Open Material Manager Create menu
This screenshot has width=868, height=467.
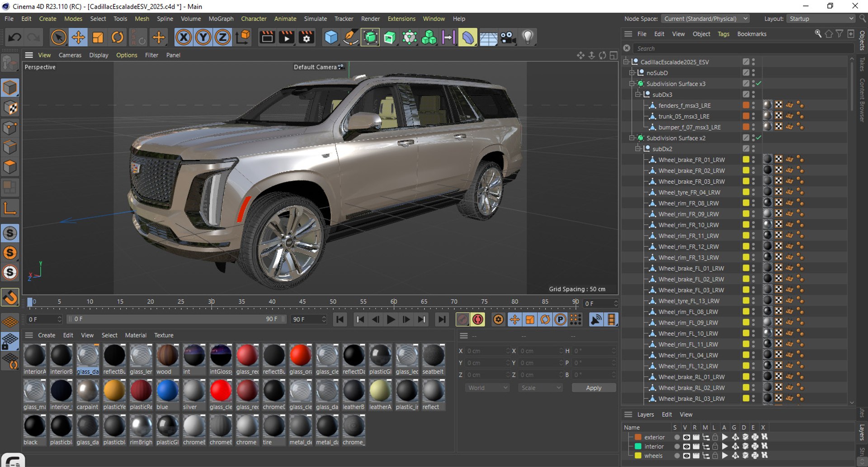coord(47,335)
